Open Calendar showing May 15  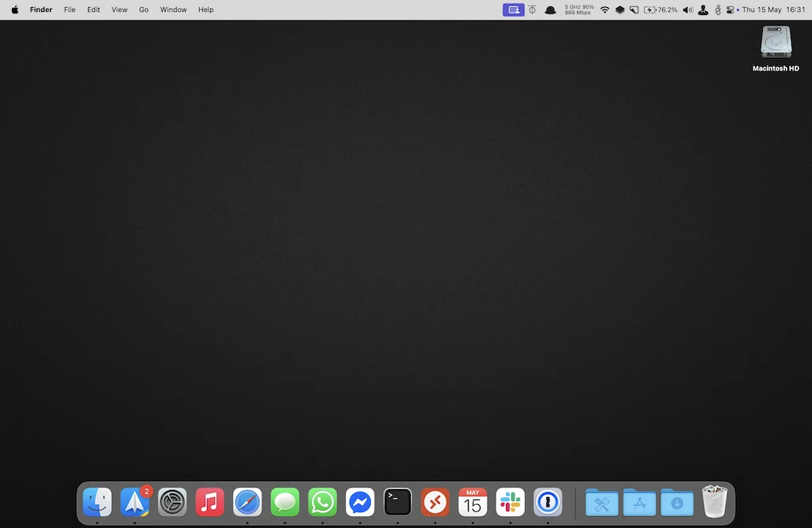[x=473, y=502]
